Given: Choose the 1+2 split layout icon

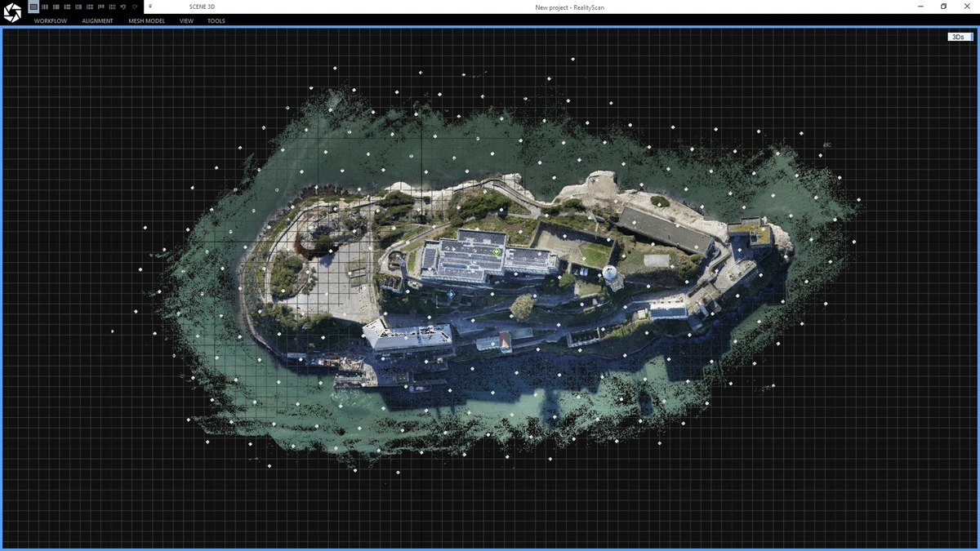Looking at the screenshot, I should pos(67,7).
